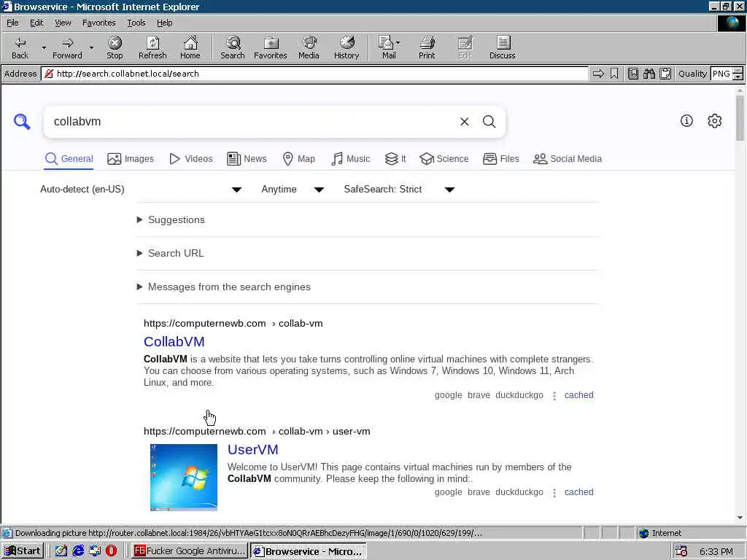Open the Help menu
The height and width of the screenshot is (560, 747).
[164, 23]
